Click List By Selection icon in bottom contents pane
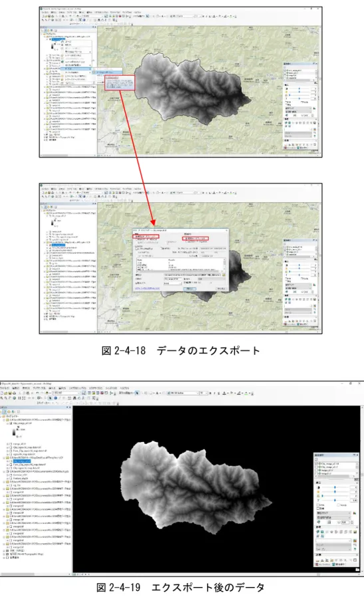364x597 pixels. click(x=13, y=411)
